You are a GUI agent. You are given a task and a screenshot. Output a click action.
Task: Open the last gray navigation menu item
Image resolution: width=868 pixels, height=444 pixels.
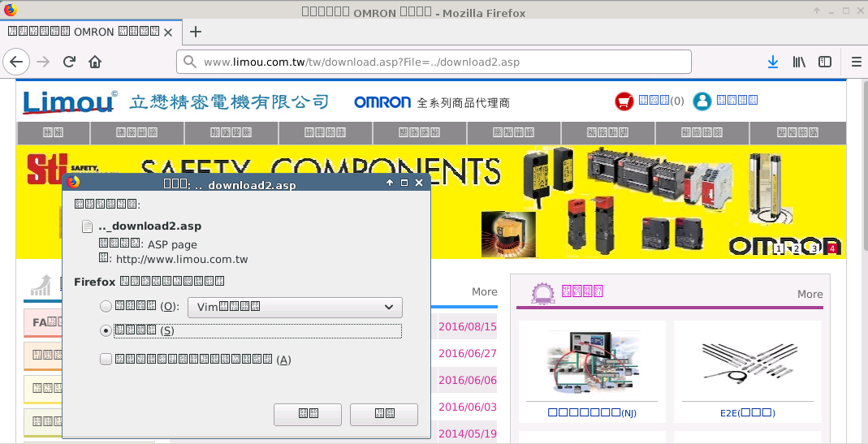click(x=797, y=133)
